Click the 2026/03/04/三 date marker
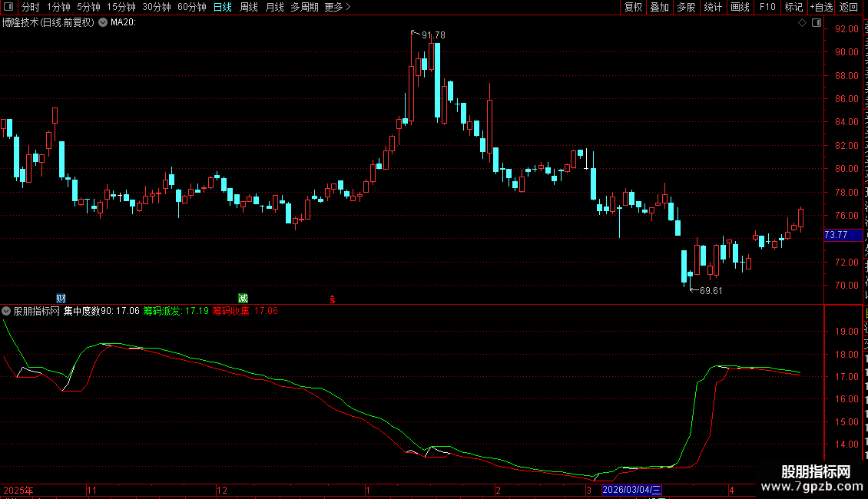Image resolution: width=868 pixels, height=499 pixels. [x=631, y=490]
